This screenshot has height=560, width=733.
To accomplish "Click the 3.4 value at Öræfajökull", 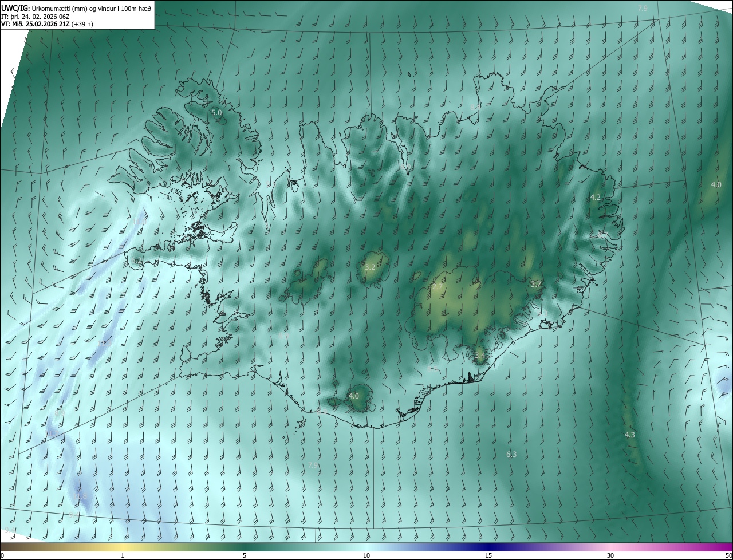I will (480, 355).
